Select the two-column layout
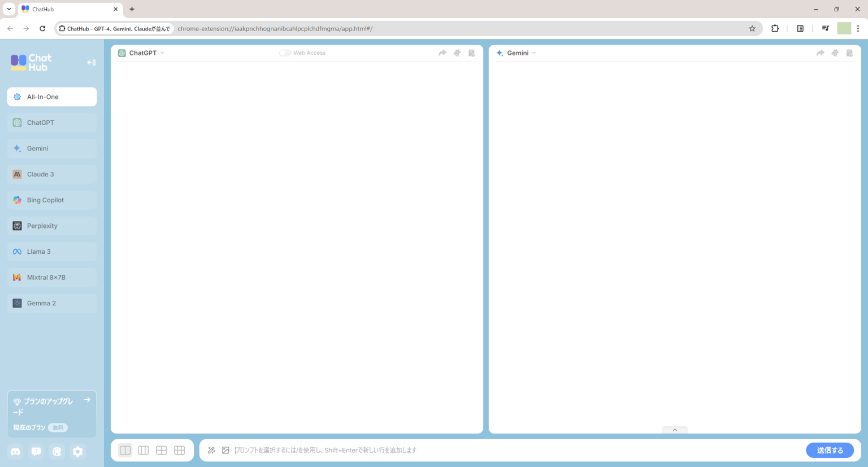The height and width of the screenshot is (467, 868). coord(125,450)
